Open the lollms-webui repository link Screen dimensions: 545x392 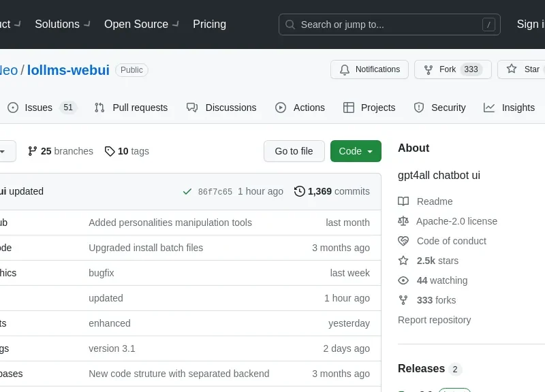(x=69, y=70)
